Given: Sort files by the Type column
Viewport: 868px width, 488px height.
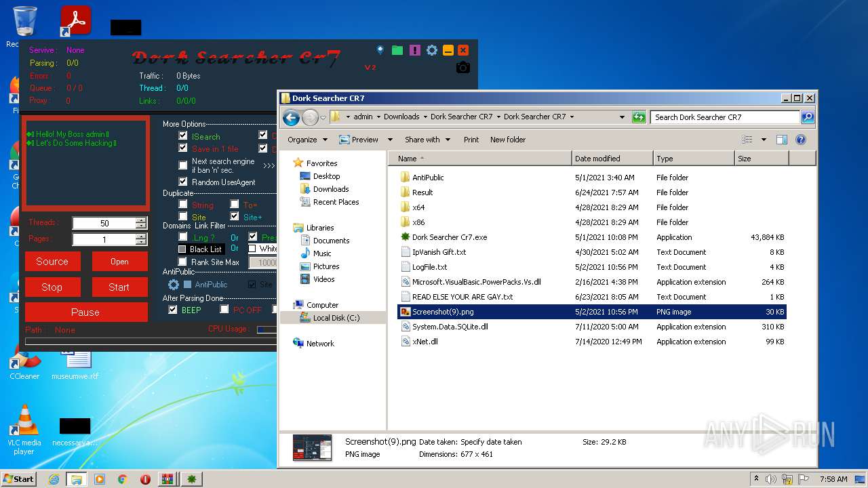Looking at the screenshot, I should tap(694, 159).
